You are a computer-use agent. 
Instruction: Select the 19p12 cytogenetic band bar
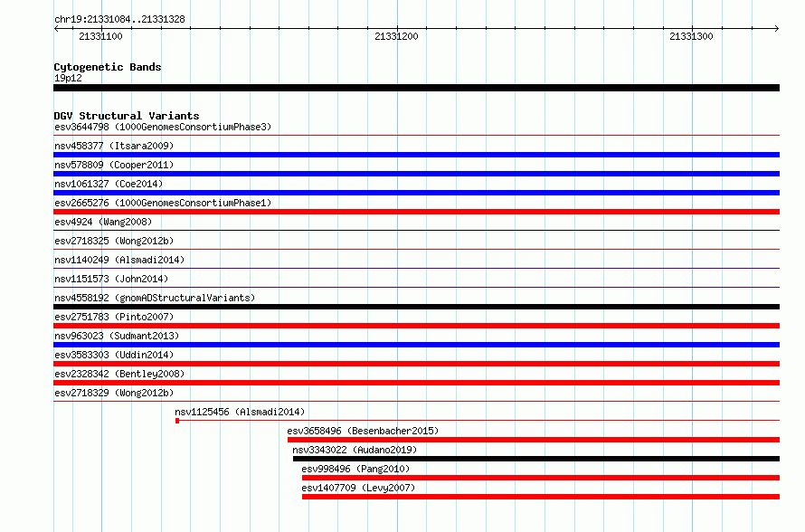pyautogui.click(x=416, y=88)
